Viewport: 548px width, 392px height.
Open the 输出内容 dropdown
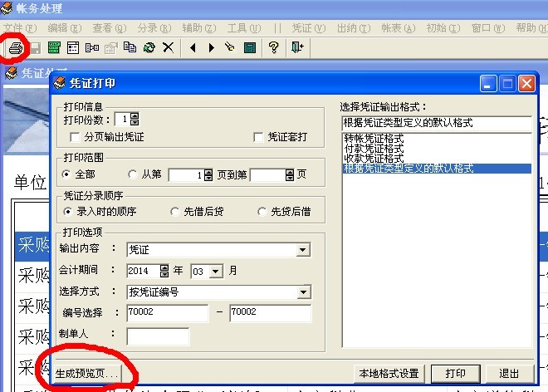[x=303, y=250]
